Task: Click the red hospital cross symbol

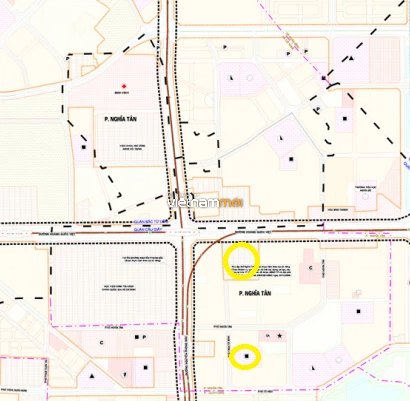Action: pos(124,86)
